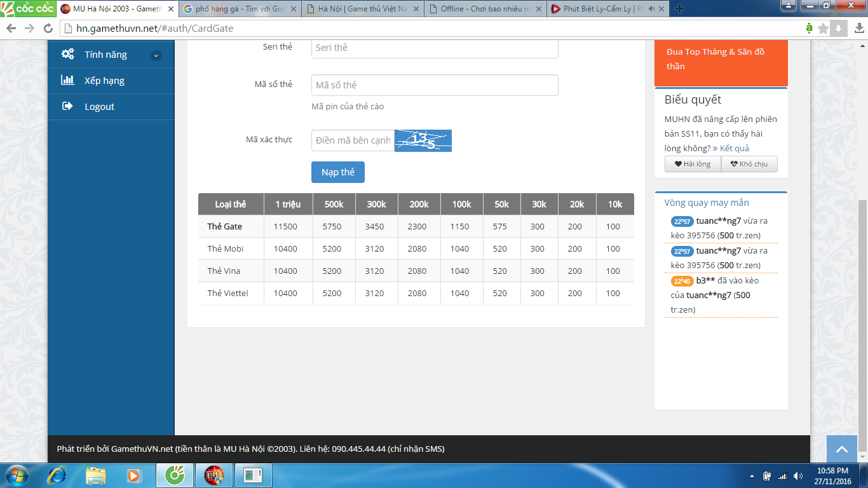Go back with the browser back arrow

coord(11,29)
